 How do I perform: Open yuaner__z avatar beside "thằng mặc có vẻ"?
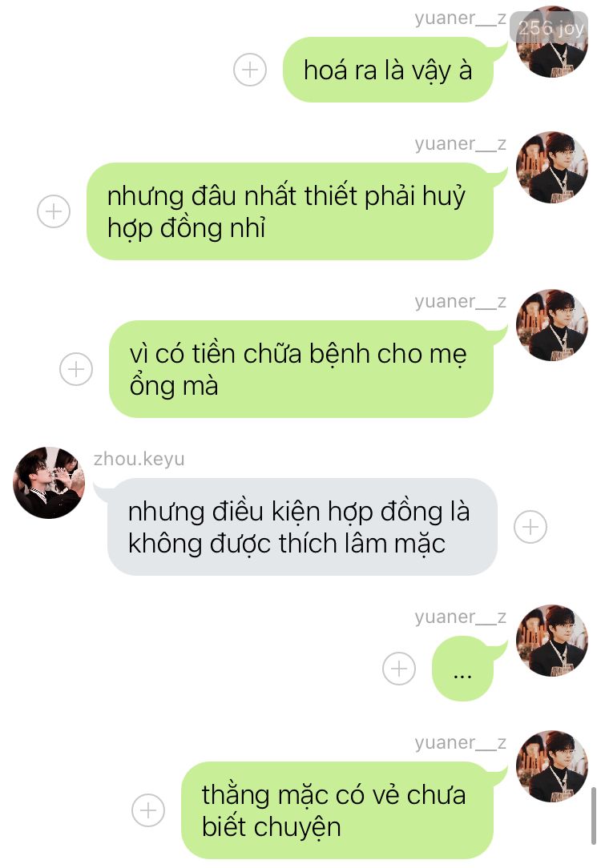(551, 766)
